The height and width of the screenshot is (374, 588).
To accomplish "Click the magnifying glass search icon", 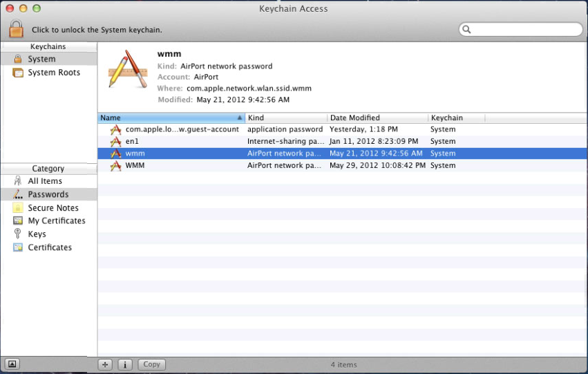I will (x=466, y=29).
